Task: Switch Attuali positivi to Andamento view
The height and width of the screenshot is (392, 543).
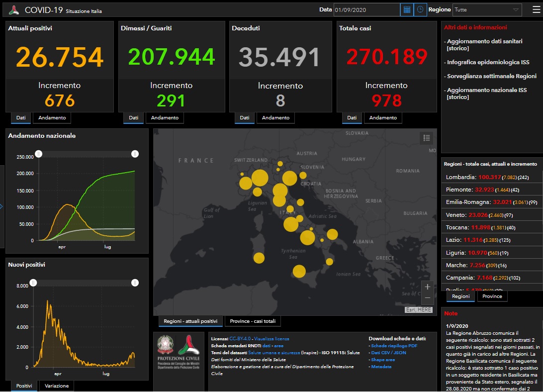Action: (52, 118)
